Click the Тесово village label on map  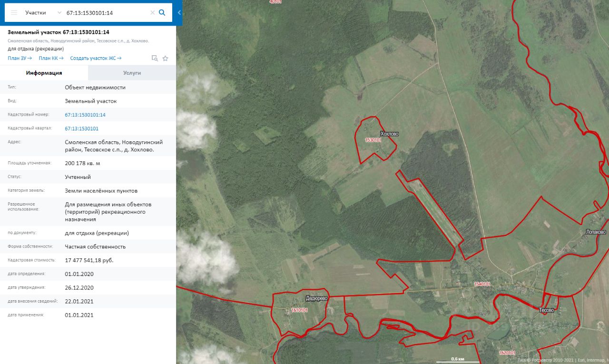tap(547, 310)
